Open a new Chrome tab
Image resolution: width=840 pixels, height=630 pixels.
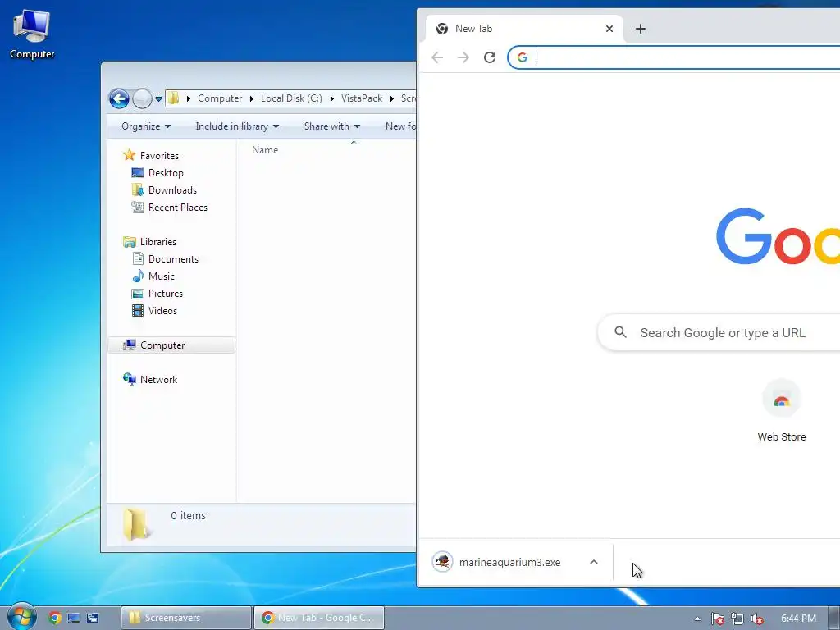tap(640, 29)
